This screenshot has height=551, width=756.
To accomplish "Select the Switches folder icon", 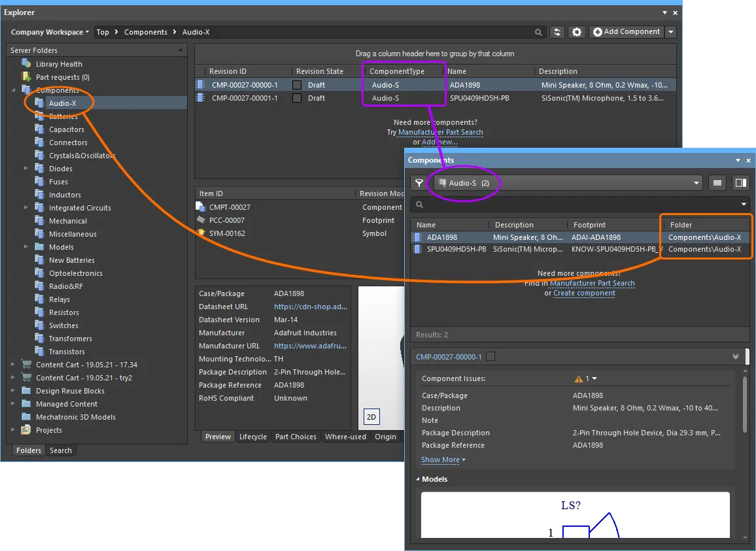I will pyautogui.click(x=39, y=325).
